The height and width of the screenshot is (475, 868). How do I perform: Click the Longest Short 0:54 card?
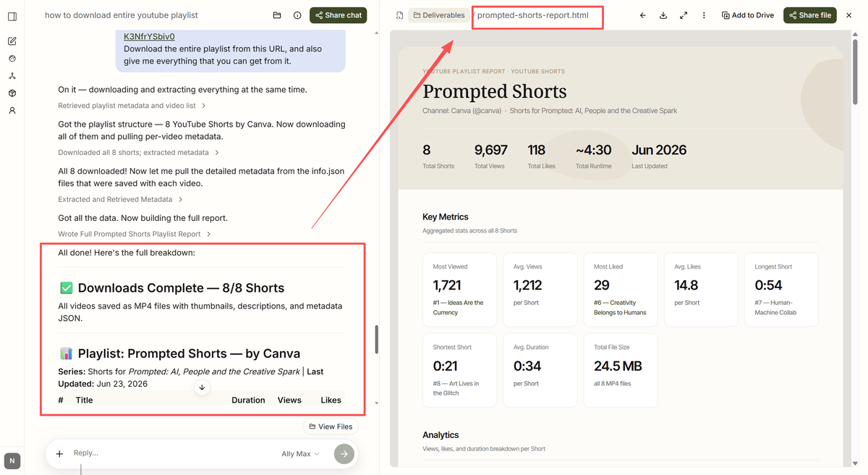[781, 290]
